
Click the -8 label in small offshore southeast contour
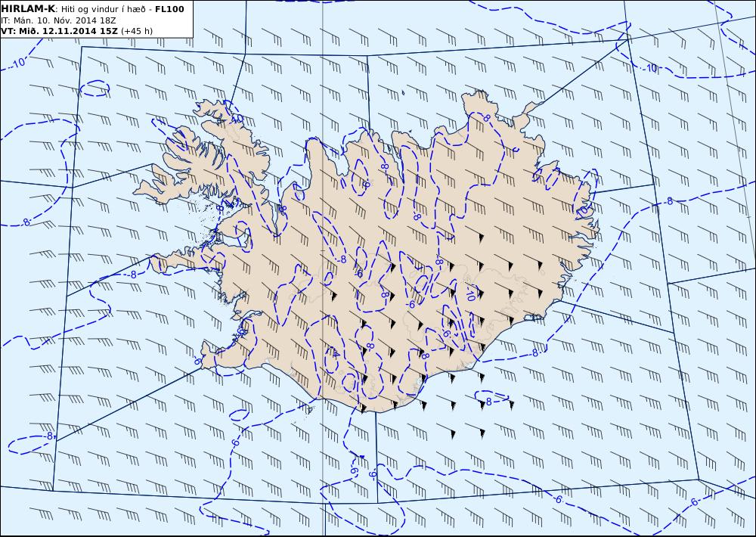click(488, 402)
